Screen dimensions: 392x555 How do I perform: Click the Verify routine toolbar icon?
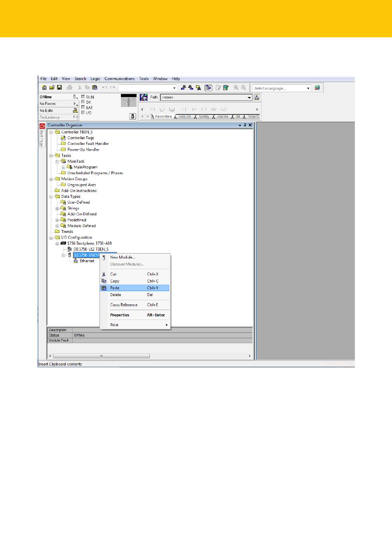218,88
